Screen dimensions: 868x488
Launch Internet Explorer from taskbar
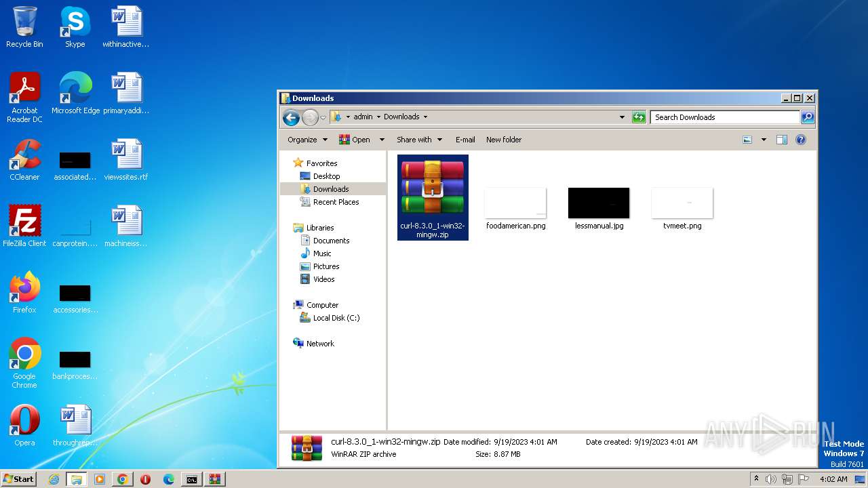tap(54, 479)
